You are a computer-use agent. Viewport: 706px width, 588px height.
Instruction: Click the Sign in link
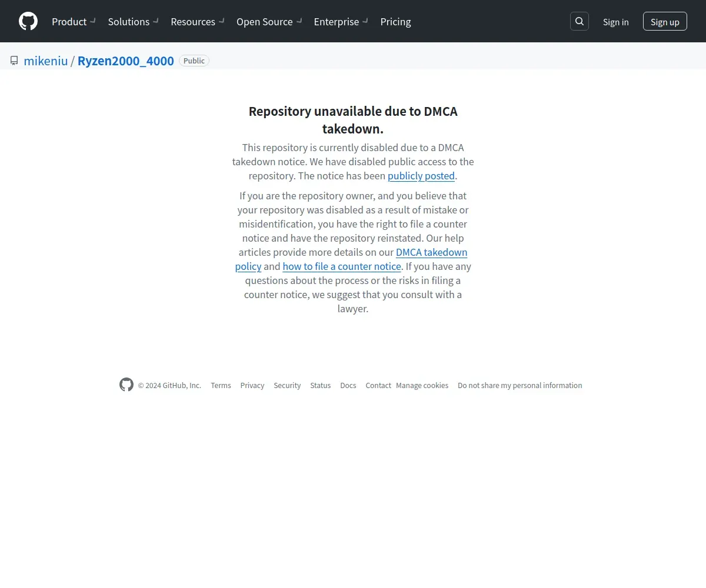615,22
